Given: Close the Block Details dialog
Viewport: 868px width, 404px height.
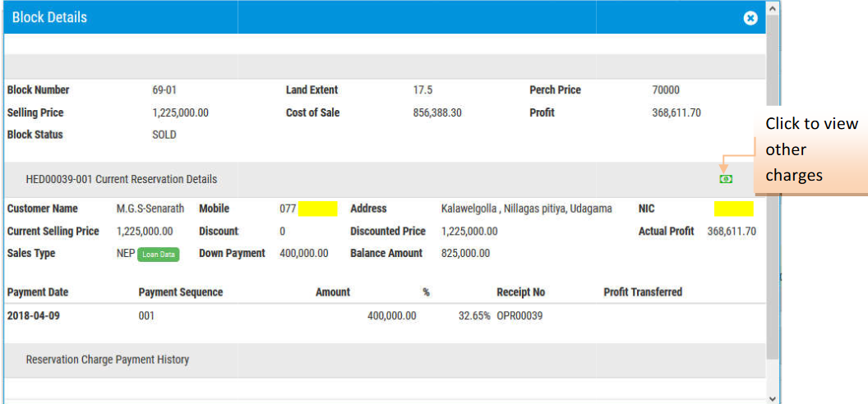Looking at the screenshot, I should 750,18.
